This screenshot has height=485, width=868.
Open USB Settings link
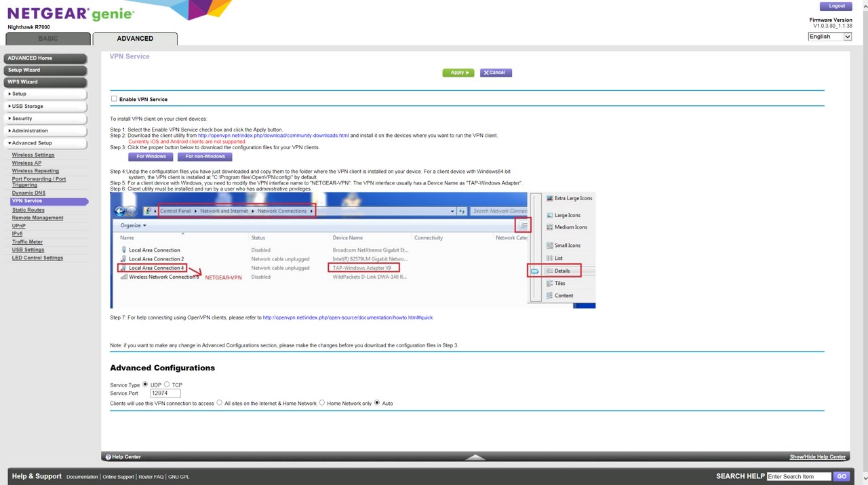coord(28,250)
